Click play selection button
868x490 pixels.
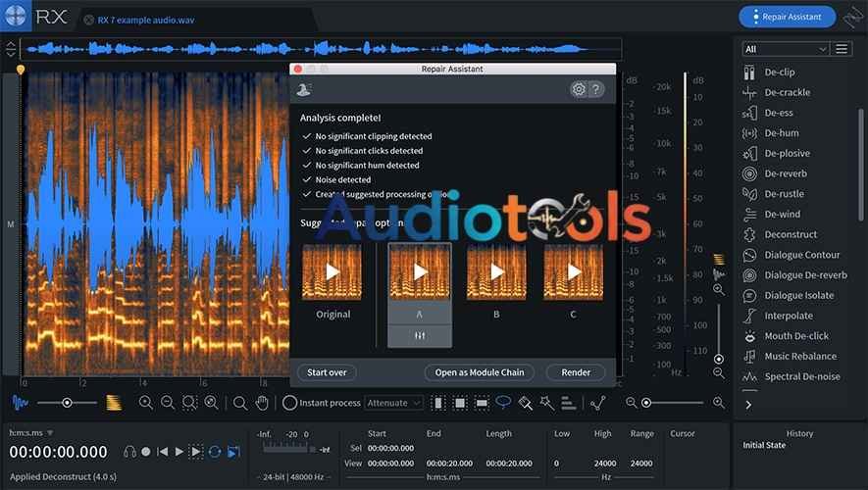[x=196, y=452]
